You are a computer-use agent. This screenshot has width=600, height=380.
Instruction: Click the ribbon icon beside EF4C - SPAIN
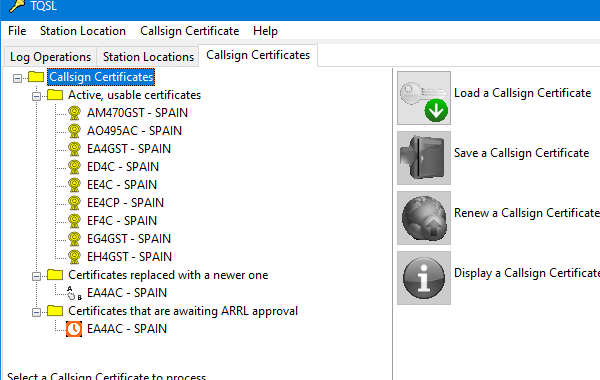pyautogui.click(x=74, y=221)
